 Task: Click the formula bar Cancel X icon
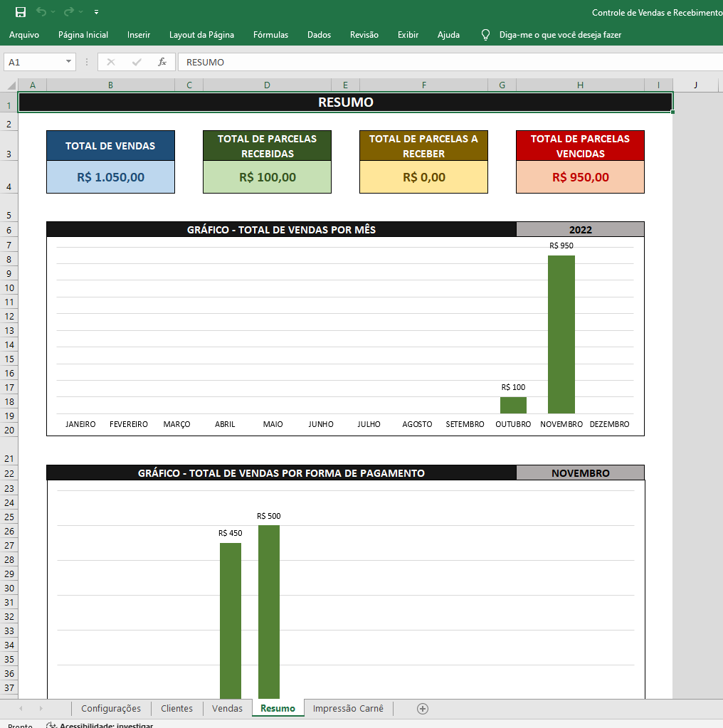[111, 62]
